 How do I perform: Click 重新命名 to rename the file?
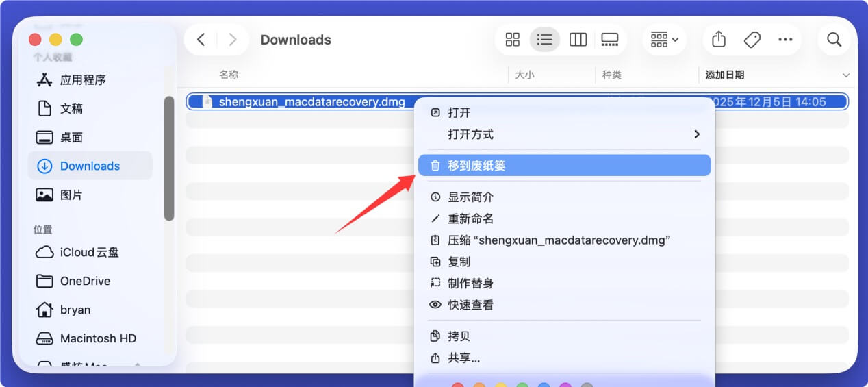click(470, 219)
